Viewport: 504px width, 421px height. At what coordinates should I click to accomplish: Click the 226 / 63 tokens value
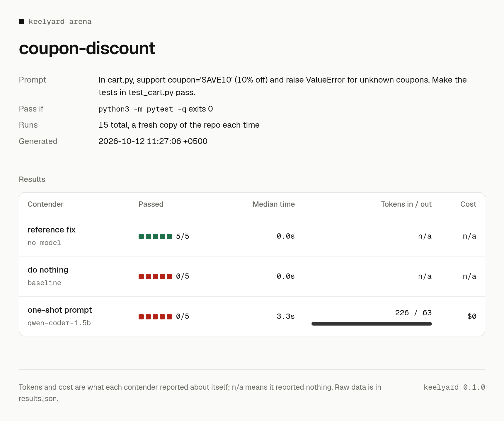[413, 313]
